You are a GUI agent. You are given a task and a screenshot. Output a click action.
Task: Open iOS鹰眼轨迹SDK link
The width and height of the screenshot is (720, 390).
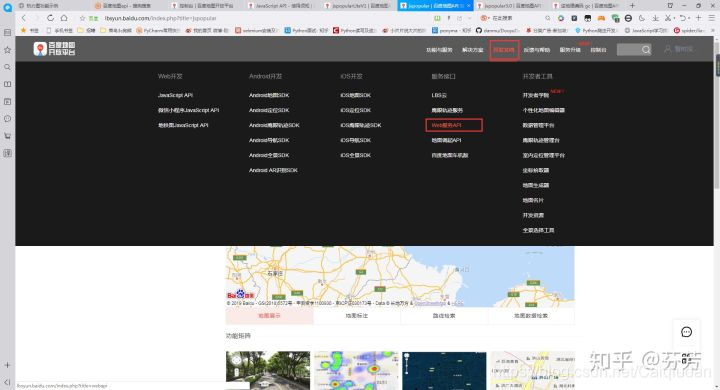click(361, 125)
